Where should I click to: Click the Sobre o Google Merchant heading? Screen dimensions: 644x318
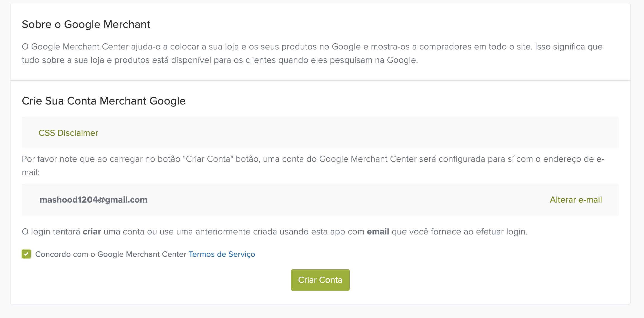coord(86,24)
